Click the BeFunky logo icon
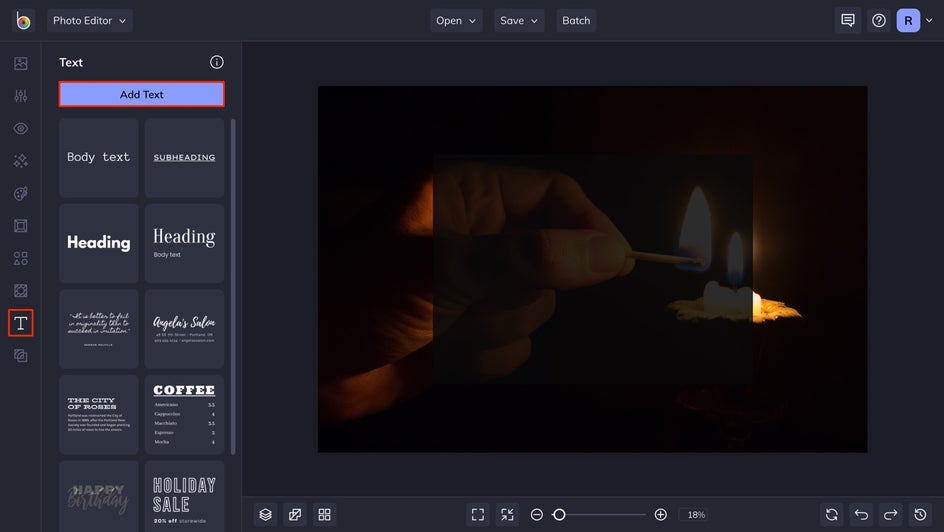This screenshot has width=944, height=532. coord(23,20)
